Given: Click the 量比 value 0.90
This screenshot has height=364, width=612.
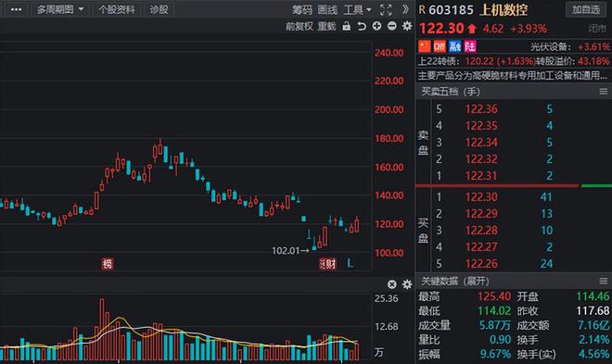Looking at the screenshot, I should pos(500,339).
